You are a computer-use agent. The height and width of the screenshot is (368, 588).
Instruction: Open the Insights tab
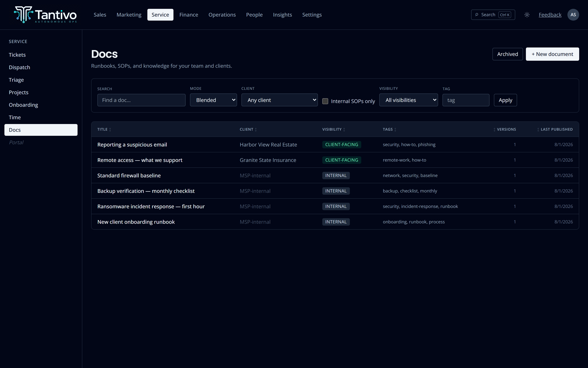pos(282,15)
